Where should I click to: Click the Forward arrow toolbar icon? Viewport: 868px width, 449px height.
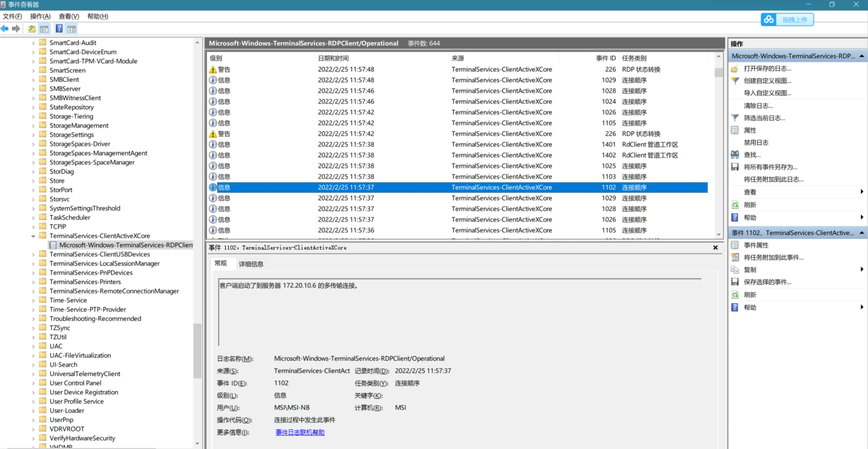point(16,29)
